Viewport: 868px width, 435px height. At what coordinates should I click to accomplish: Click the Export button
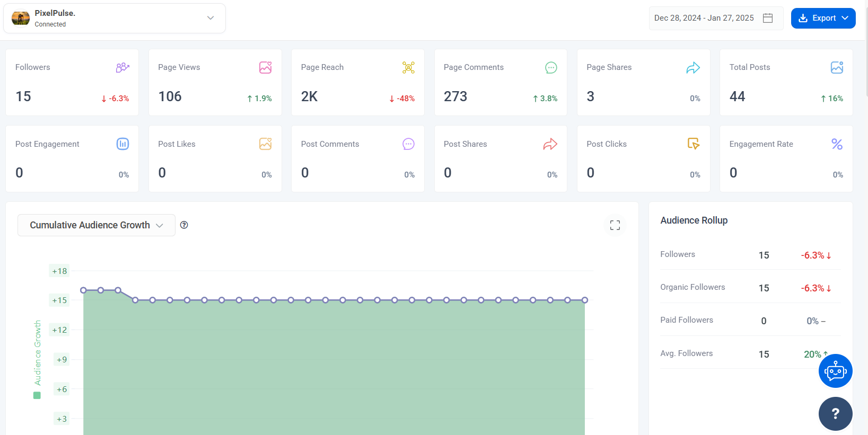coord(823,18)
